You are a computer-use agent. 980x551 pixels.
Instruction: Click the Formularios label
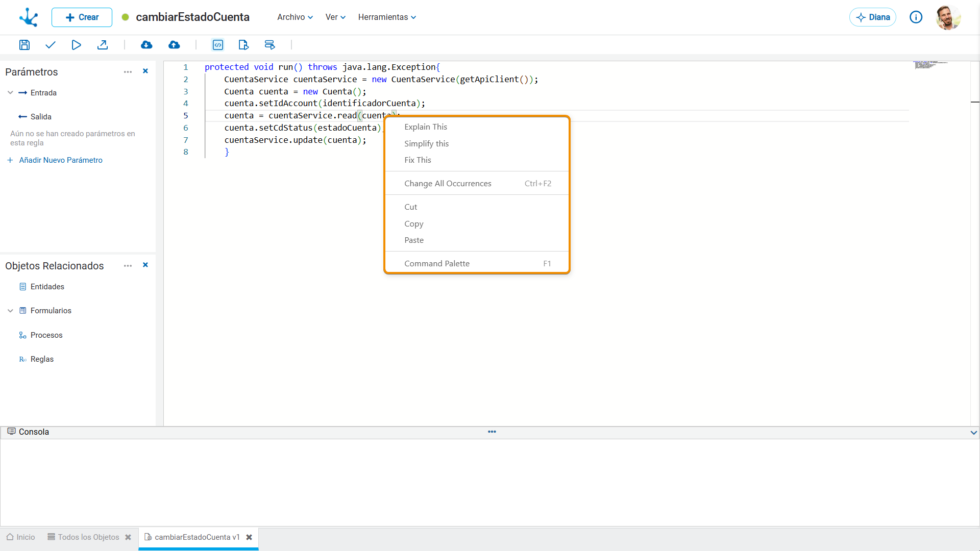[51, 311]
